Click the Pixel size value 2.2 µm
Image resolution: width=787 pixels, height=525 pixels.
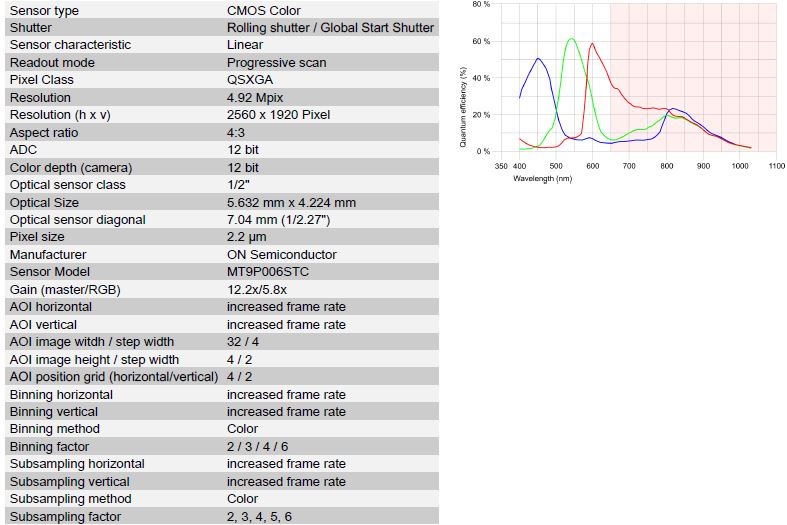coord(246,237)
